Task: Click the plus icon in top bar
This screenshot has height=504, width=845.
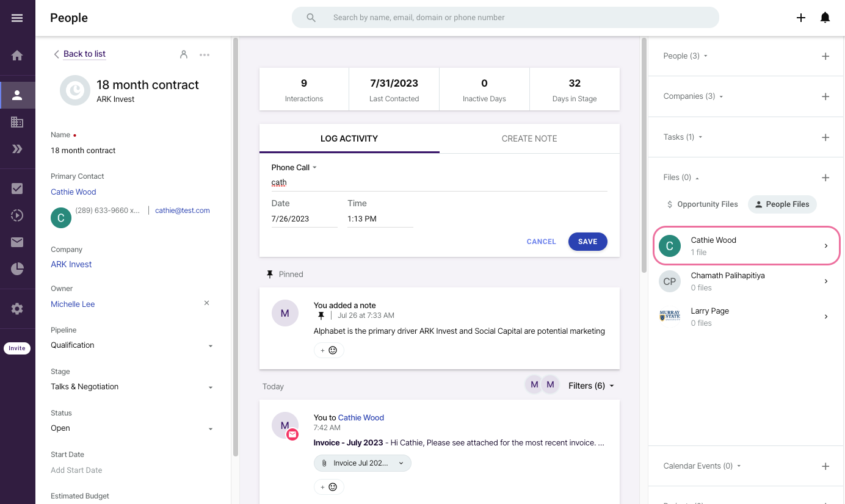Action: tap(801, 18)
